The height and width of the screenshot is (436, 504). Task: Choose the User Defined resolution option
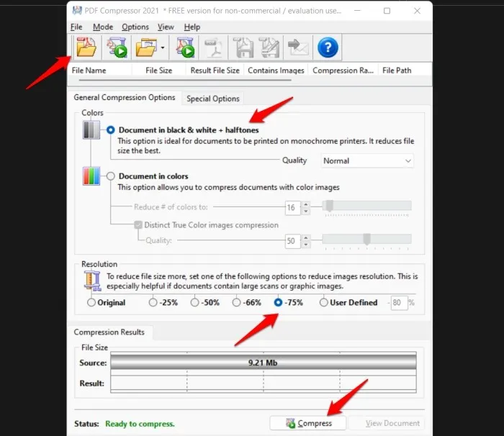pos(324,303)
